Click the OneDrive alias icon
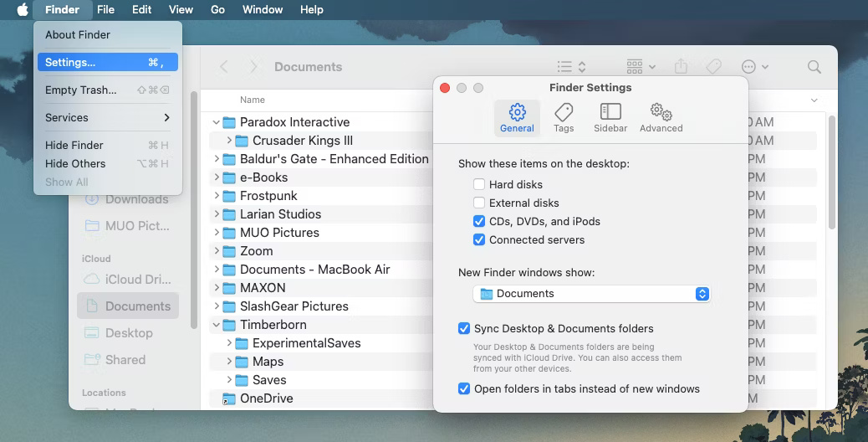 [229, 398]
